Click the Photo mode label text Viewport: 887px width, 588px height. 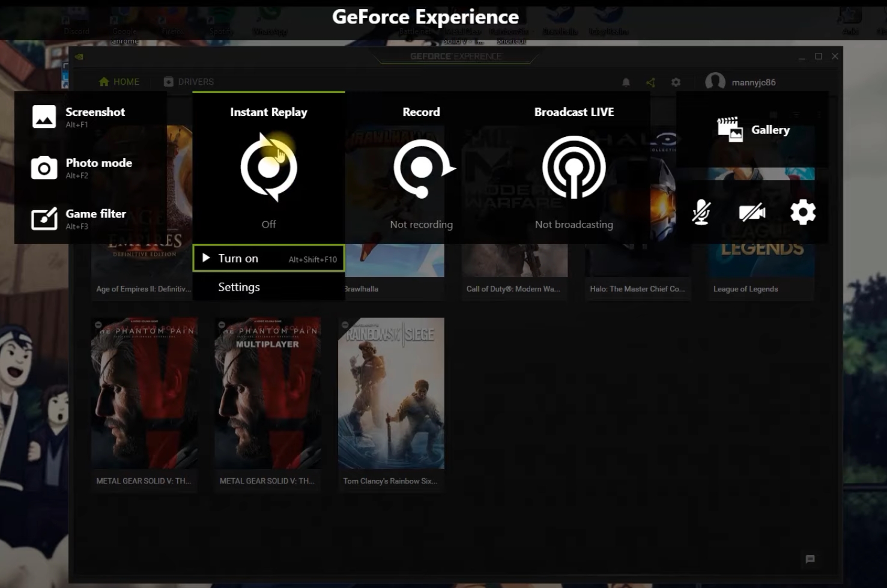[x=98, y=163]
